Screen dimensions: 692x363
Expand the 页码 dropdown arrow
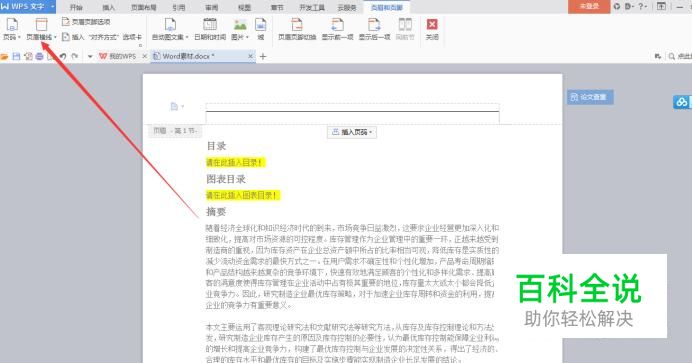pyautogui.click(x=19, y=37)
